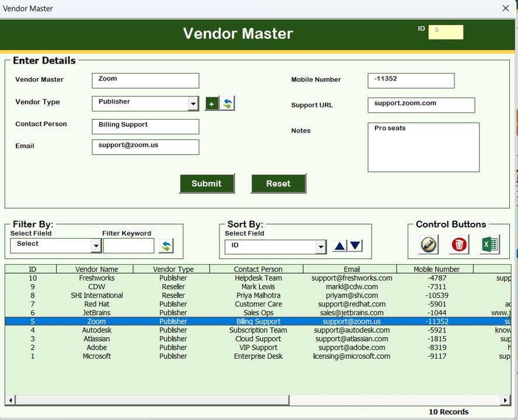Expand the Filter By Select Field dropdown
Viewport: 518px width, 420px height.
[x=96, y=246]
